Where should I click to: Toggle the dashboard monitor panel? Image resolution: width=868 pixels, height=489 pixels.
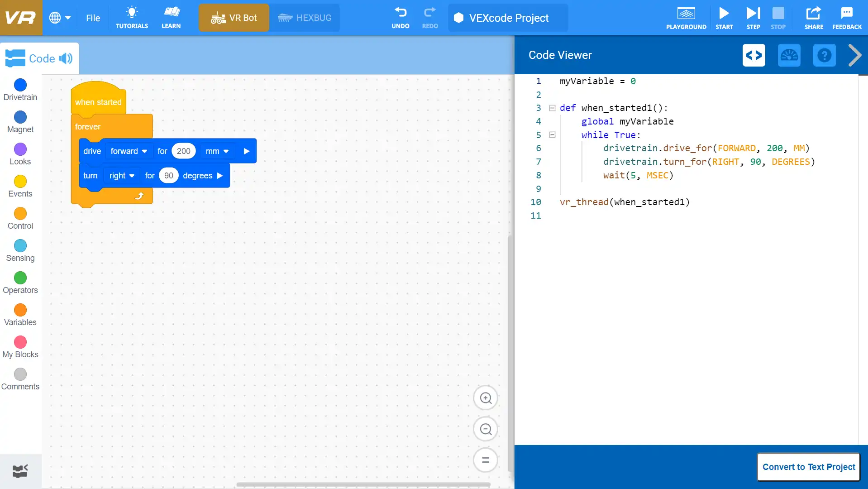point(789,55)
